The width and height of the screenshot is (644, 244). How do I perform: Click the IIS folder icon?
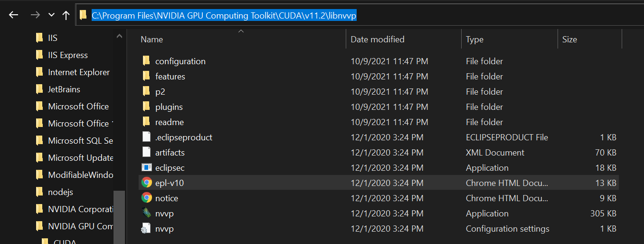(39, 38)
